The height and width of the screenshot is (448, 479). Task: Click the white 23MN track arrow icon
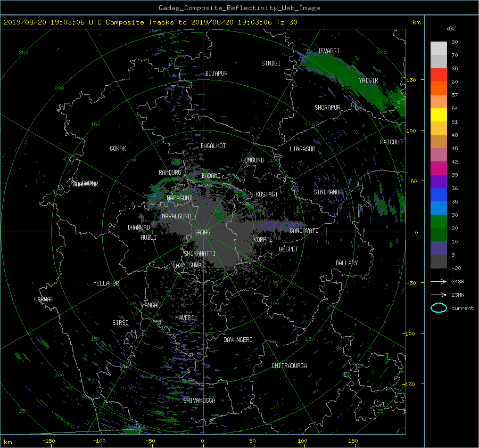[439, 295]
